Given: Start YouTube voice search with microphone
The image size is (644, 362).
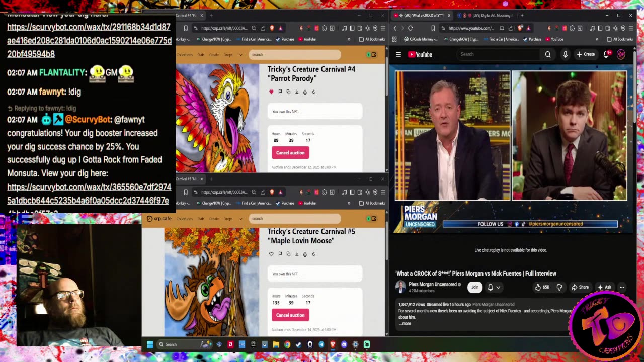Looking at the screenshot, I should [x=566, y=54].
